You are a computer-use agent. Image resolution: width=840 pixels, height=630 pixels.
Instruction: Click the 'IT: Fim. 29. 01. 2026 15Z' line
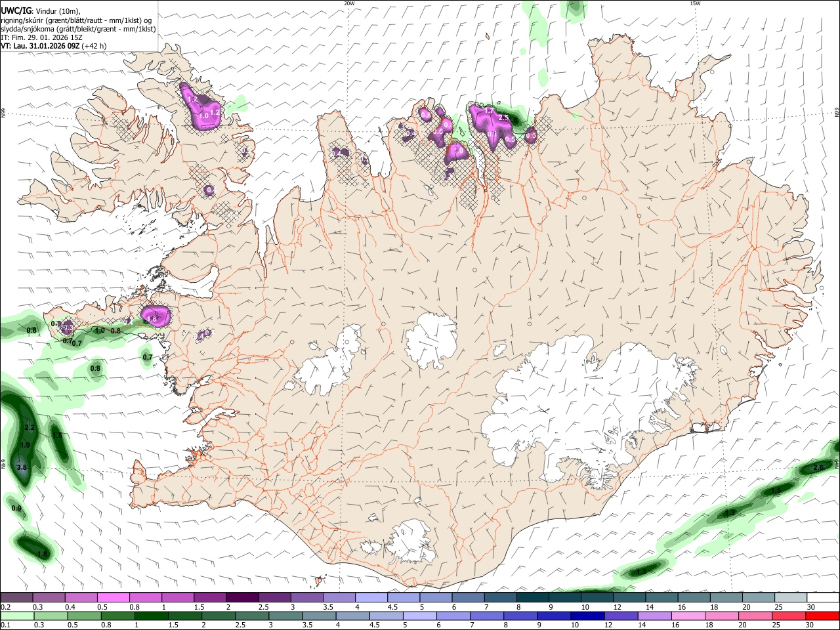[x=41, y=38]
